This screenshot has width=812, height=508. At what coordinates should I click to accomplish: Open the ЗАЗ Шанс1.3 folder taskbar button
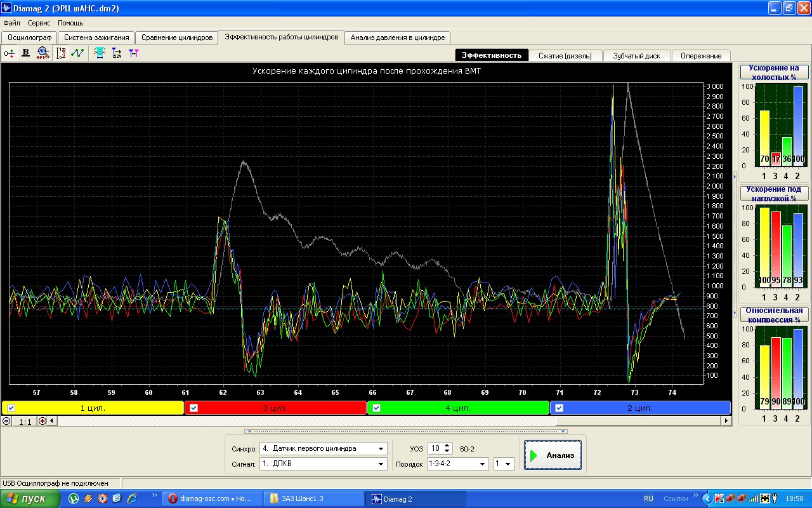click(313, 499)
